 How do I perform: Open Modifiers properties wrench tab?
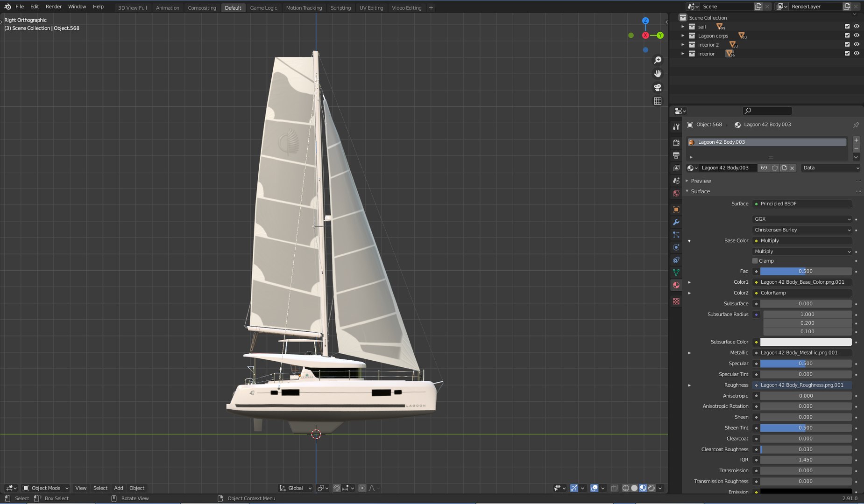click(676, 222)
